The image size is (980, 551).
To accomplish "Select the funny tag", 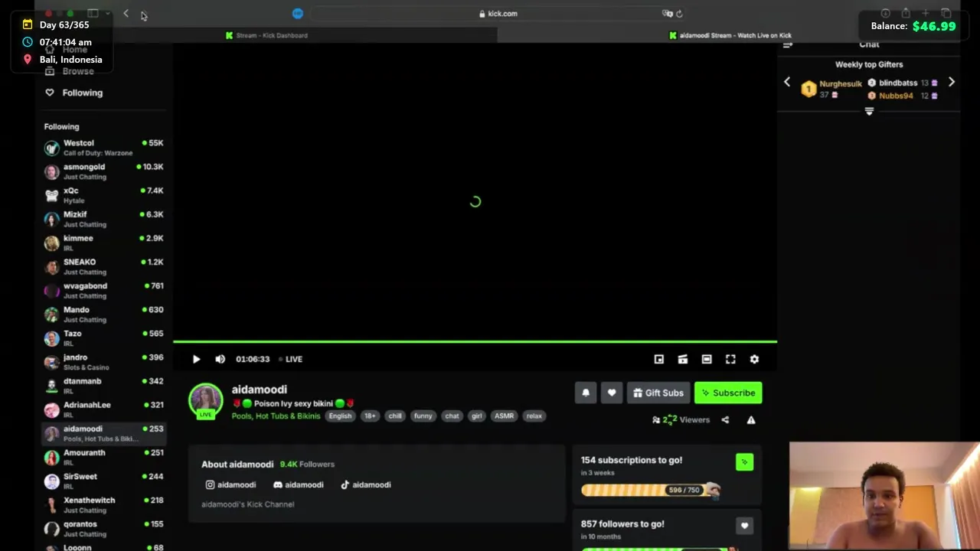I will click(423, 416).
